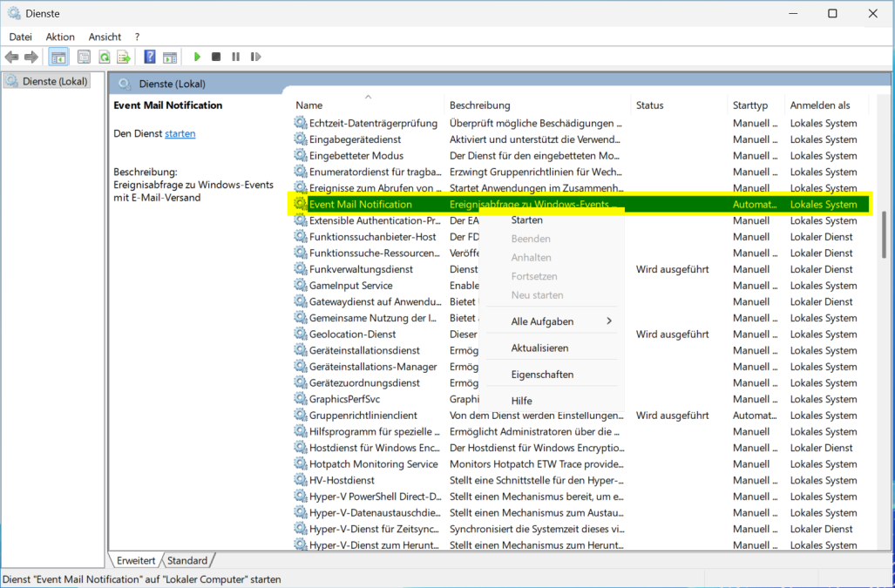Click Wird ausgeführt status of Funkverwaltungsdienst
This screenshot has width=895, height=588.
pyautogui.click(x=673, y=268)
